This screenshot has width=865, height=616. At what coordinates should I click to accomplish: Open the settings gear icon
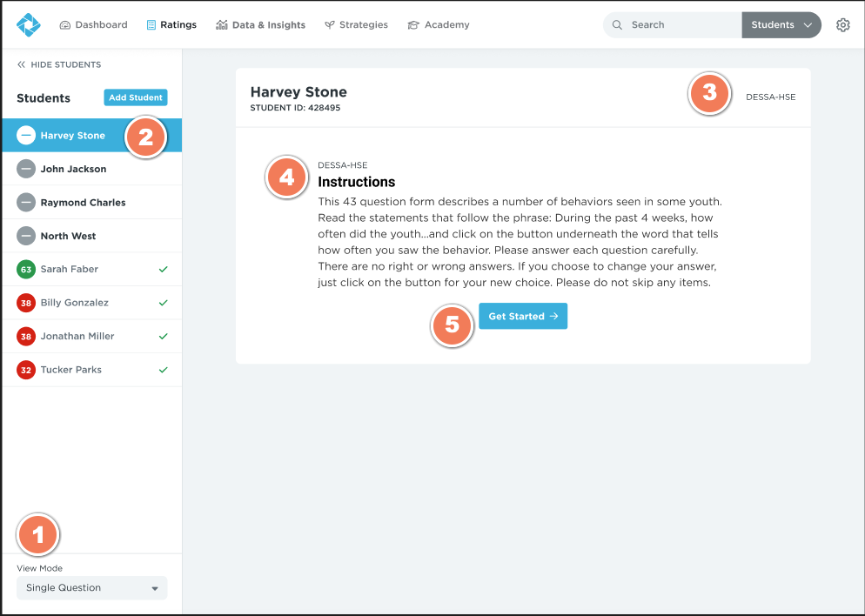coord(842,25)
